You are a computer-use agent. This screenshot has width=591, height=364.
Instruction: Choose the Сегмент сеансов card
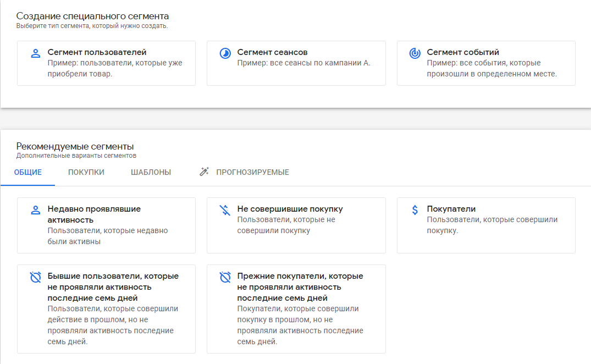coord(296,63)
